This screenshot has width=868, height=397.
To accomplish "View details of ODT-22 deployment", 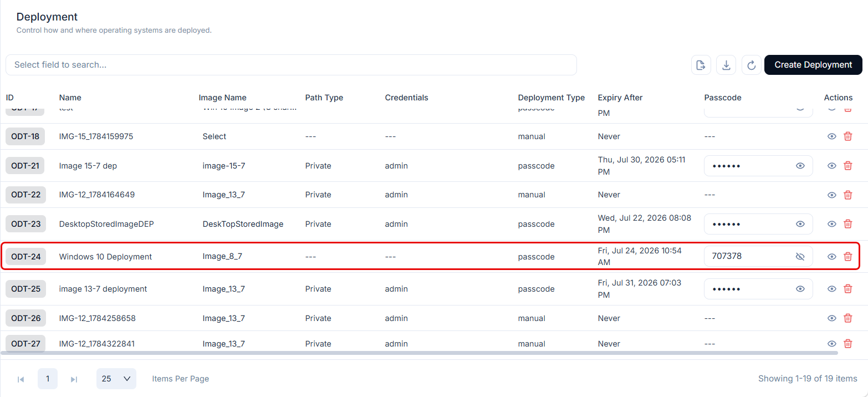I will 832,195.
